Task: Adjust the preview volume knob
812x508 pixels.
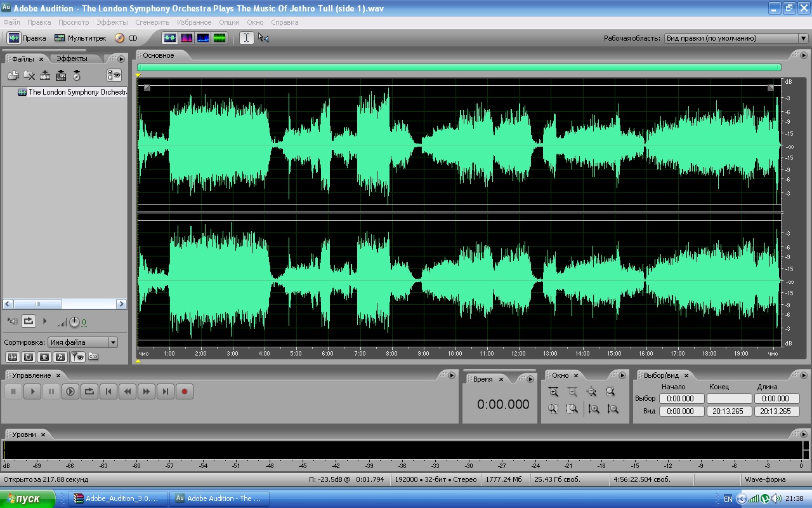Action: click(74, 322)
